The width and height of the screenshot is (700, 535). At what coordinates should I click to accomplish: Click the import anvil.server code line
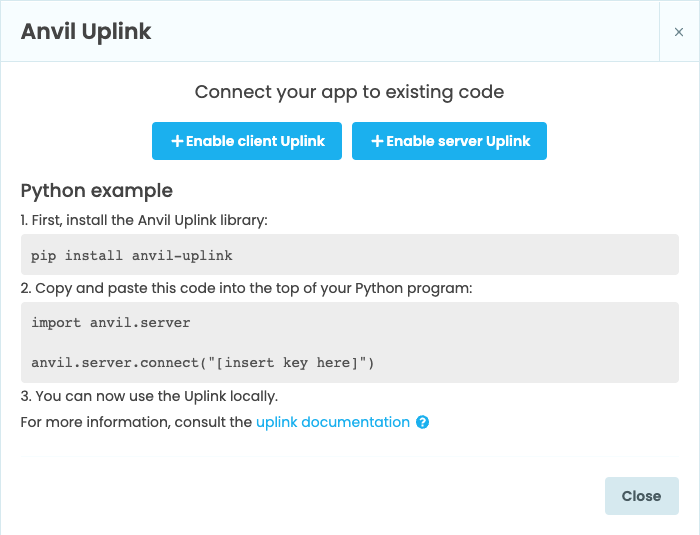[x=111, y=323]
